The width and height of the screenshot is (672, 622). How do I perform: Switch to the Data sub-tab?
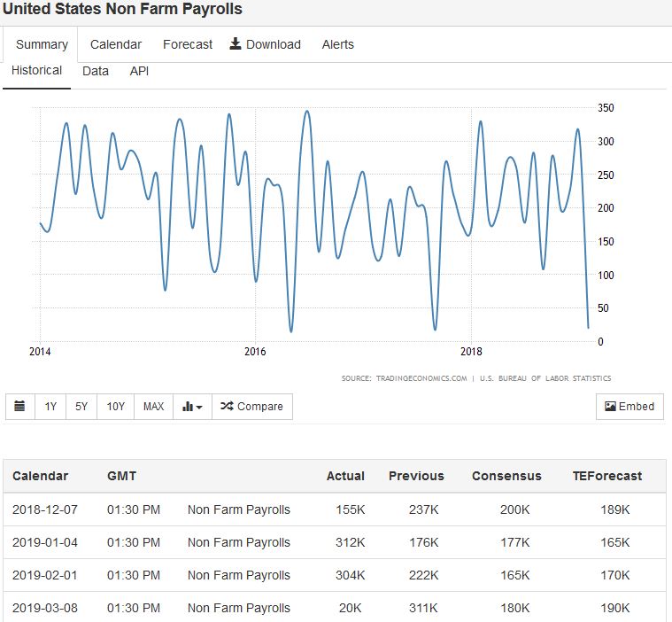[96, 71]
